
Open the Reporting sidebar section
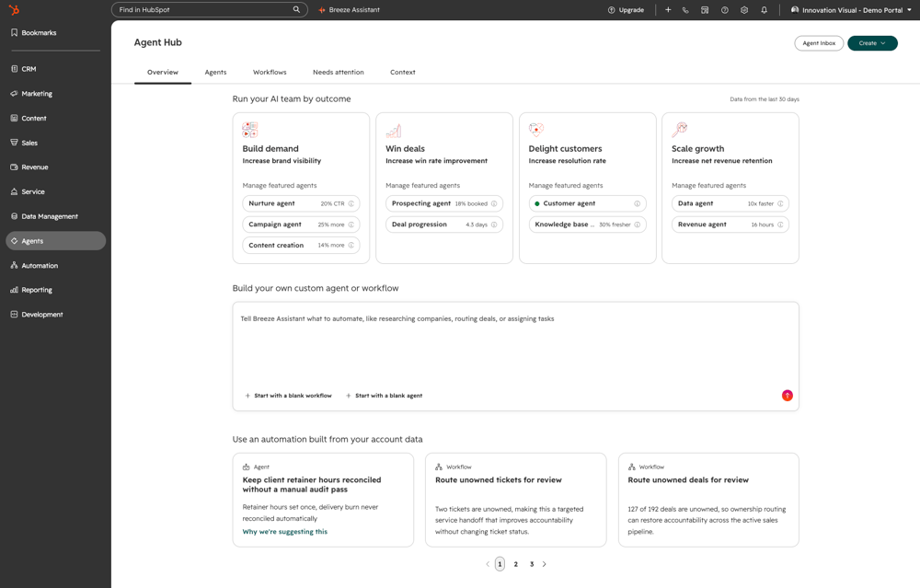31,290
